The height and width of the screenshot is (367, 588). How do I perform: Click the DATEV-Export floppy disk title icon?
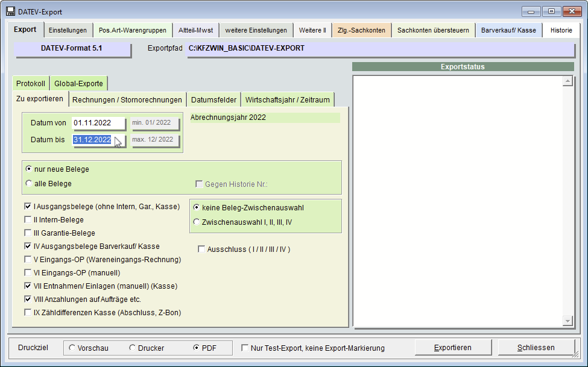point(10,11)
